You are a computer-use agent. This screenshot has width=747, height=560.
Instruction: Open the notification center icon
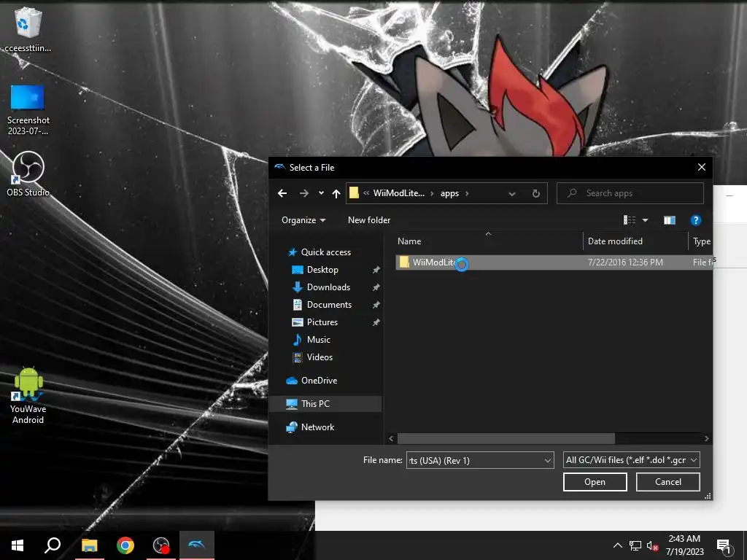click(724, 547)
